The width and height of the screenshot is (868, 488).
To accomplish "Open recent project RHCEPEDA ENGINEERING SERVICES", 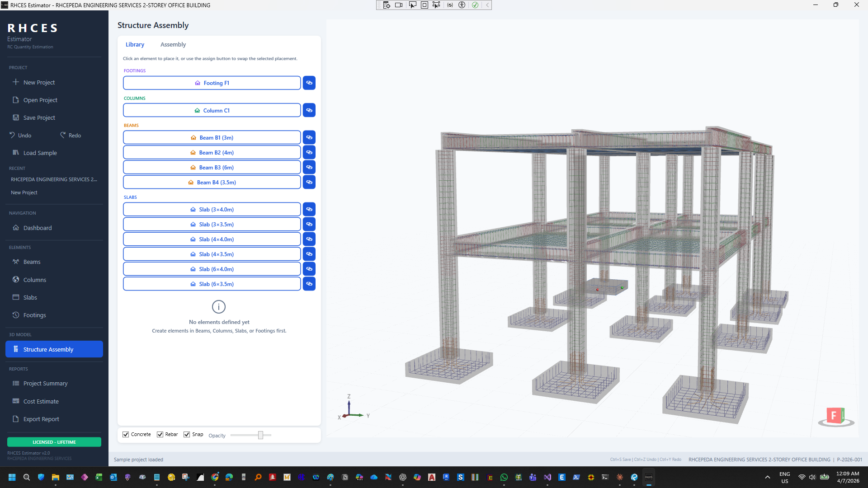I will (54, 179).
